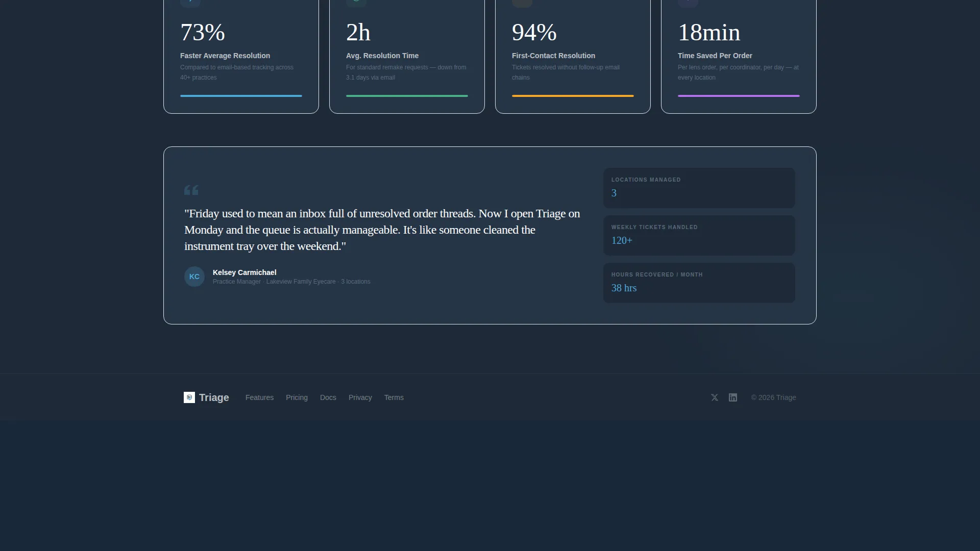980x551 pixels.
Task: Click the Triage logo icon in footer
Action: click(x=189, y=397)
